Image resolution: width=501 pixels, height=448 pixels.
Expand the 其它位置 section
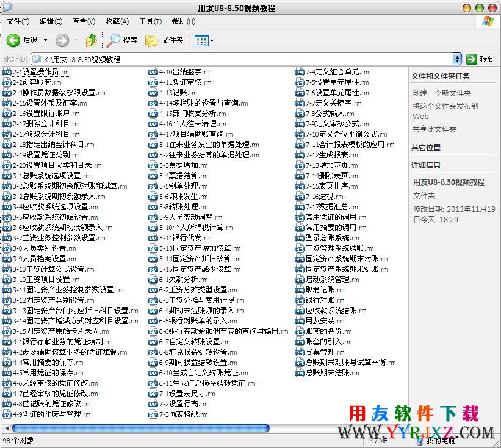tap(425, 147)
